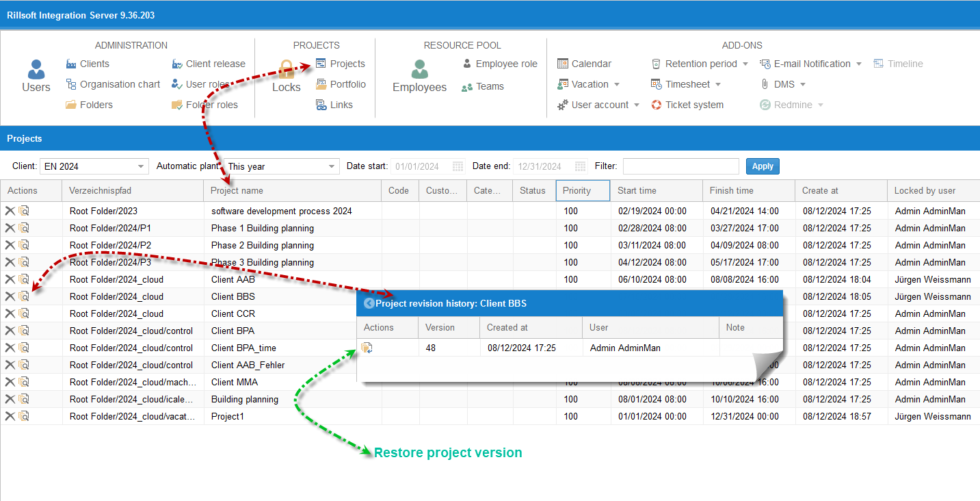Expand the Vacation dropdown menu
Image resolution: width=980 pixels, height=501 pixels.
coord(616,84)
